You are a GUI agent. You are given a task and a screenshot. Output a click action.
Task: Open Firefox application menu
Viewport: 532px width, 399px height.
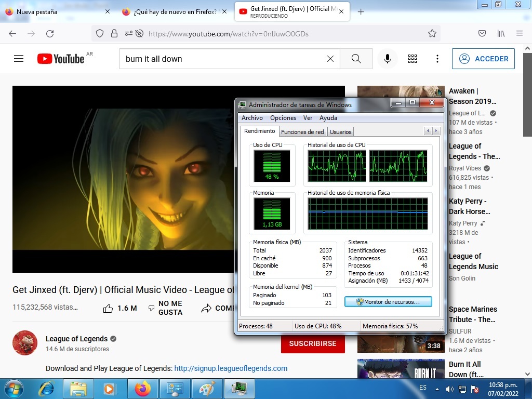pyautogui.click(x=520, y=33)
